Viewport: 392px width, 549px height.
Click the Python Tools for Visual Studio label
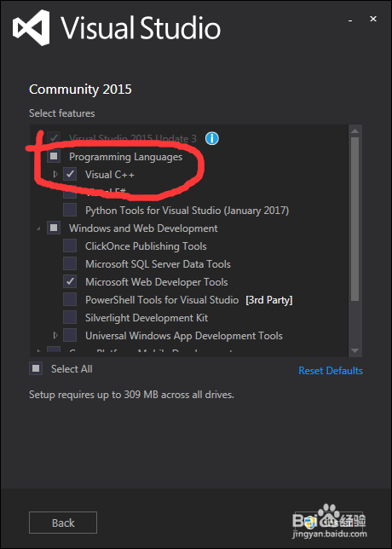pyautogui.click(x=187, y=211)
